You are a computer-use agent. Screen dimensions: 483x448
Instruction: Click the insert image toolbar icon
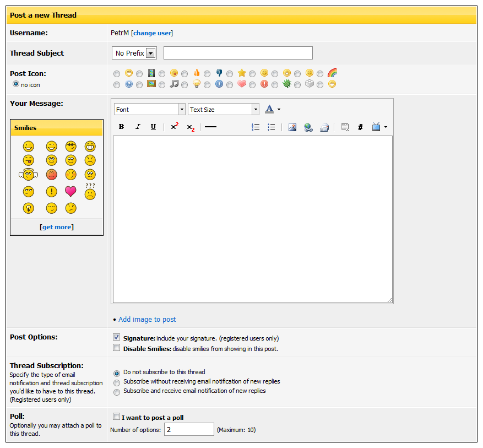pos(292,127)
